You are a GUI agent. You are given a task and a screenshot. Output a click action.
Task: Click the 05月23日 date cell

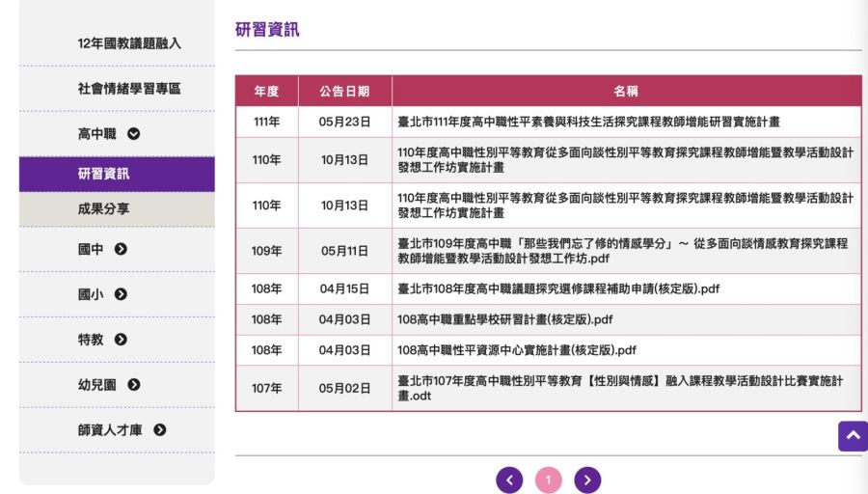point(344,122)
